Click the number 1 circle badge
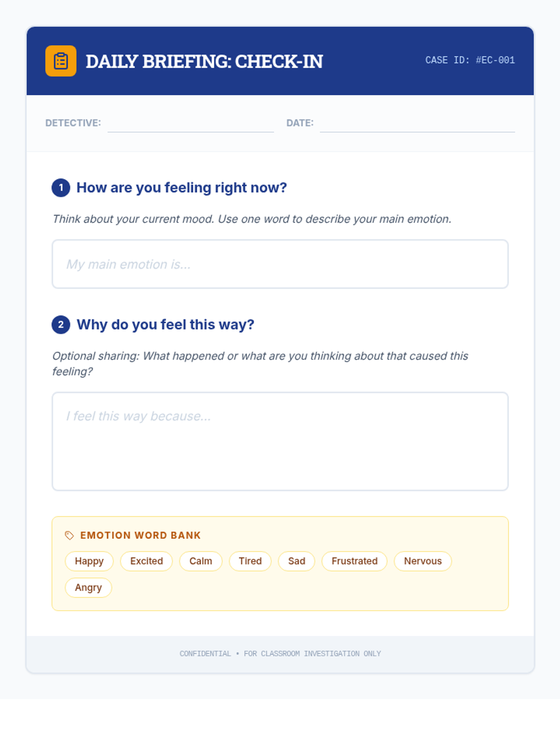 tap(61, 188)
